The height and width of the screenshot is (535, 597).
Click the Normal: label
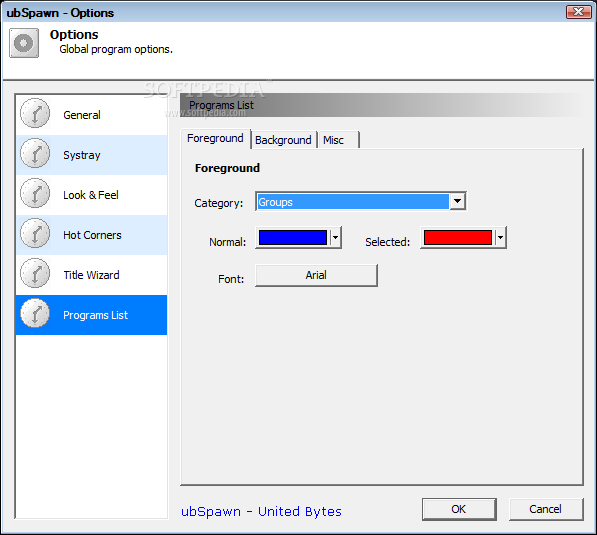pos(227,242)
